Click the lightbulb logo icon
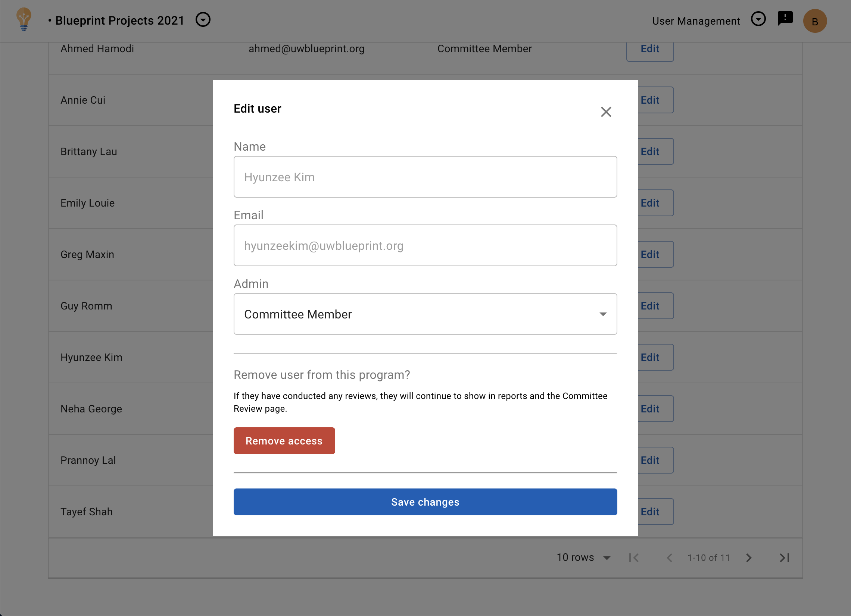This screenshot has width=851, height=616. click(24, 19)
